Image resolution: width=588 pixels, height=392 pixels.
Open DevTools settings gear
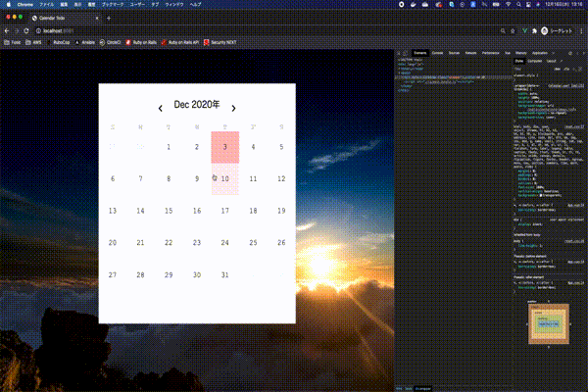(570, 53)
